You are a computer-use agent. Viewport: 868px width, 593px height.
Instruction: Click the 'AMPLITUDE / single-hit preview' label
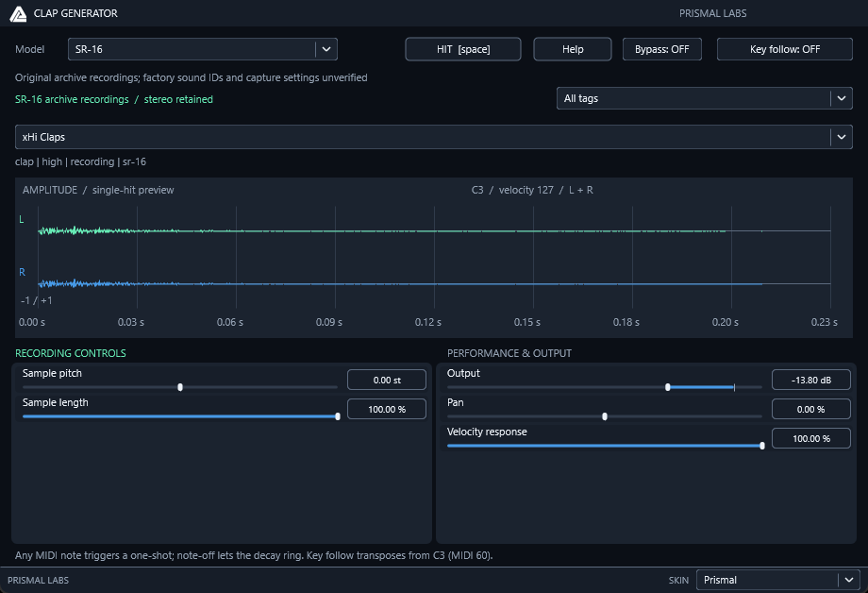98,190
